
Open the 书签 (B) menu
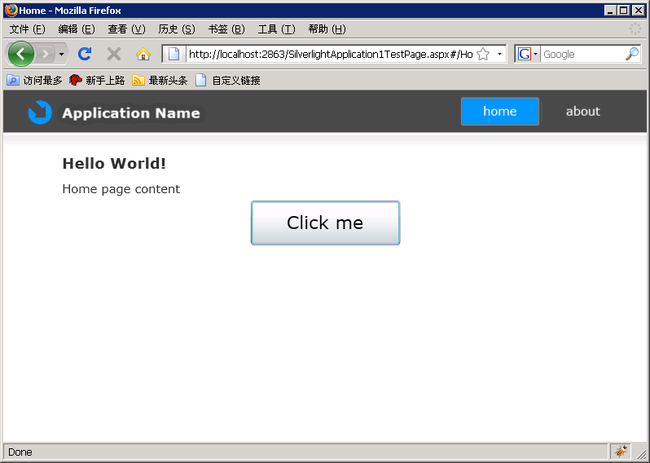(x=226, y=29)
